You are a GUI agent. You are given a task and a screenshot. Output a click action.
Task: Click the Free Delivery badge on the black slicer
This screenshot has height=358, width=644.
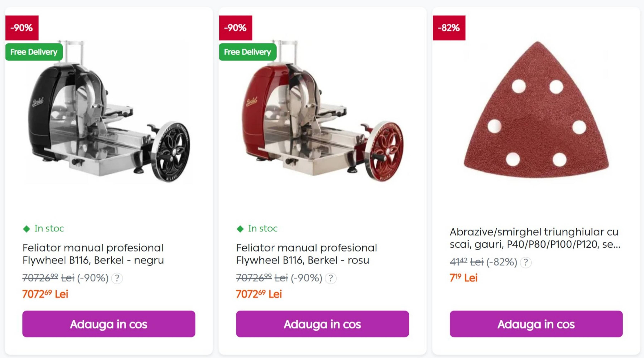tap(34, 52)
